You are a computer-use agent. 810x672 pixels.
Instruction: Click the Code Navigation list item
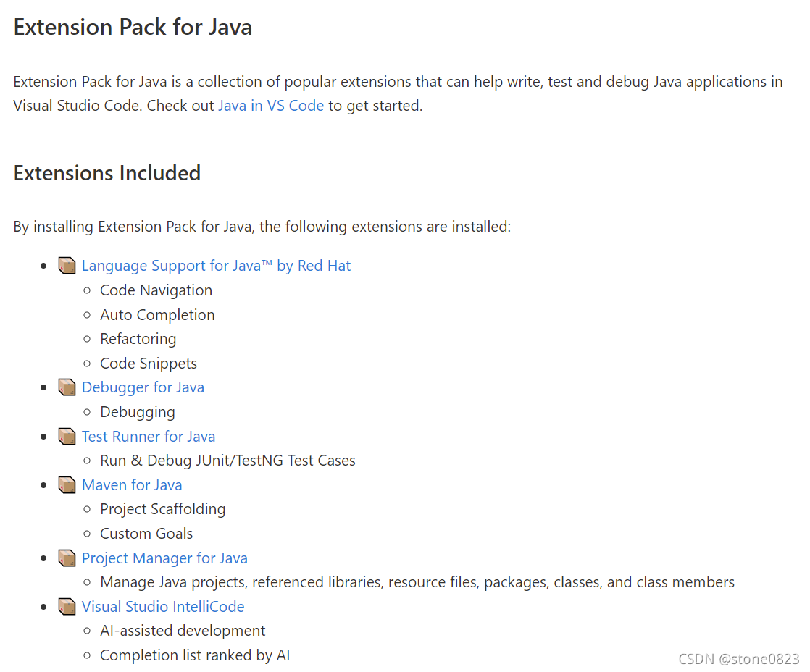(156, 290)
